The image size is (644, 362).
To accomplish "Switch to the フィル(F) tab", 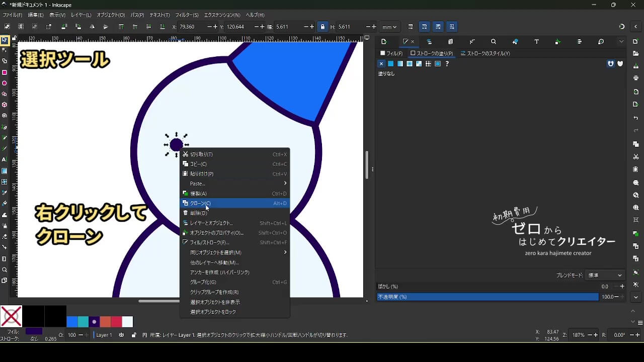I will tap(391, 53).
